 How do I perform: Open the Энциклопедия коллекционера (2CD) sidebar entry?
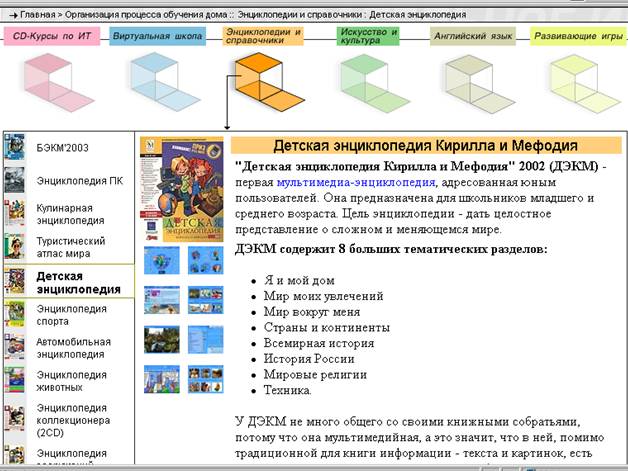coord(73,420)
